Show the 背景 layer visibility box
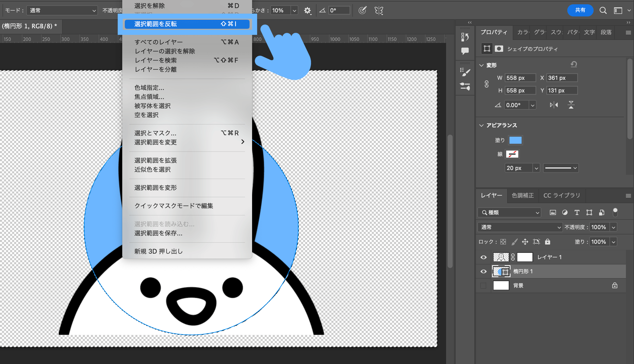 pos(483,286)
